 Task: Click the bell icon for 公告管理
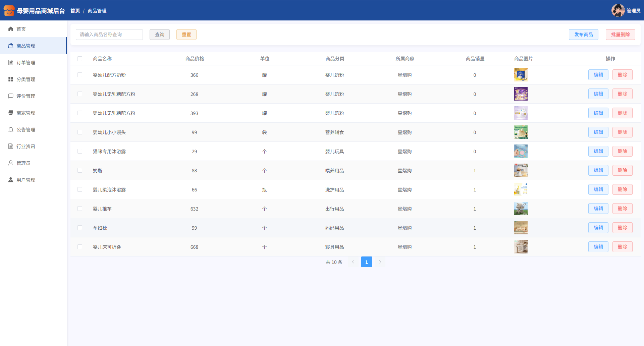(11, 130)
